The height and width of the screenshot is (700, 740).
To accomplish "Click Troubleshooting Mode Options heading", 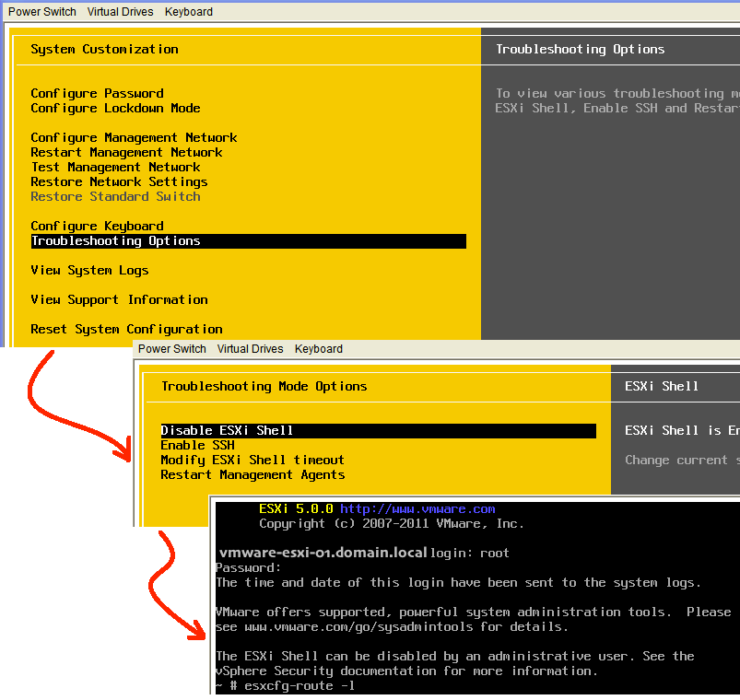I will tap(264, 386).
